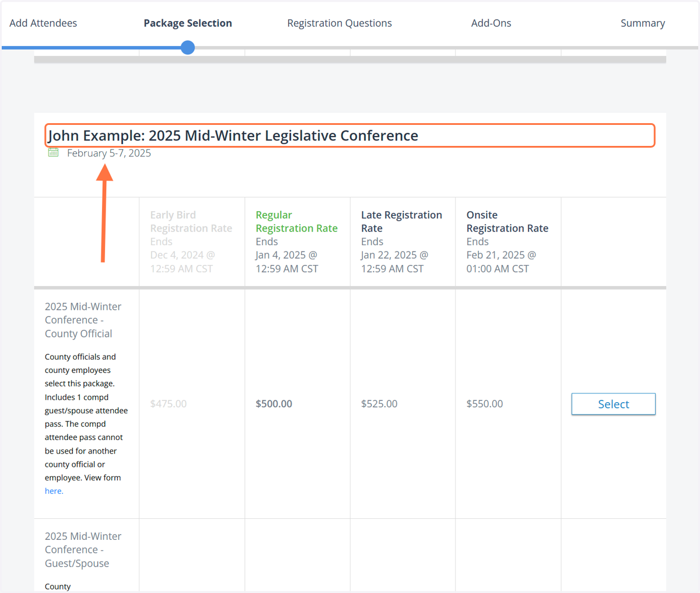The width and height of the screenshot is (700, 593).
Task: Jump to the Summary step
Action: (643, 23)
